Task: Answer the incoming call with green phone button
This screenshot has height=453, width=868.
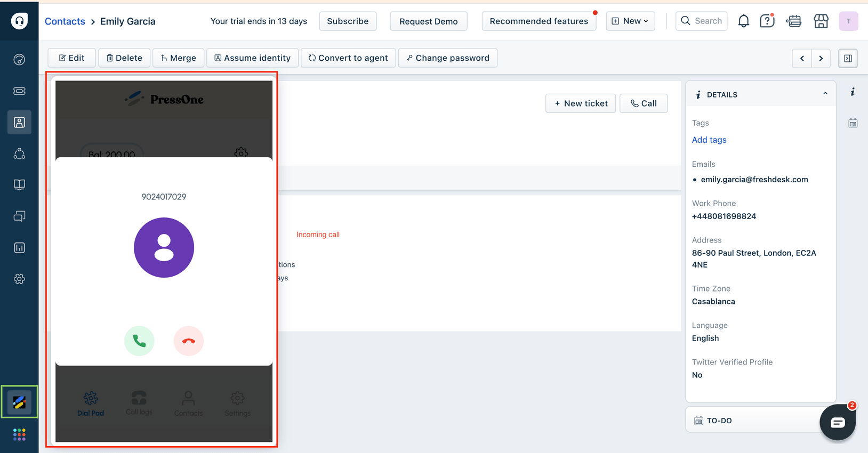Action: 139,341
